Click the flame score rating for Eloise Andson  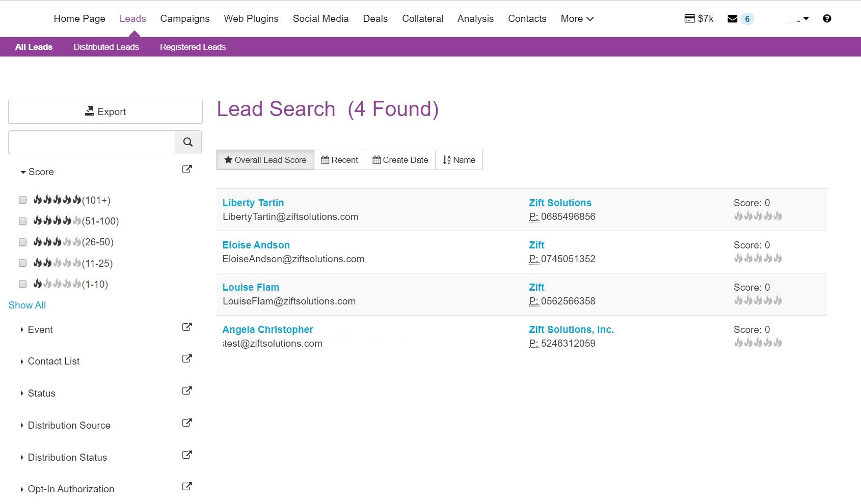pyautogui.click(x=758, y=258)
